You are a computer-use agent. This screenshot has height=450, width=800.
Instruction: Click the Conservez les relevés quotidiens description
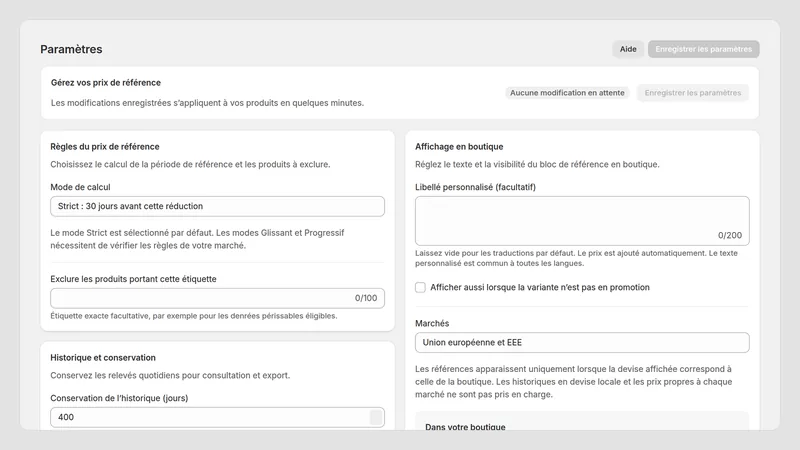pos(170,376)
